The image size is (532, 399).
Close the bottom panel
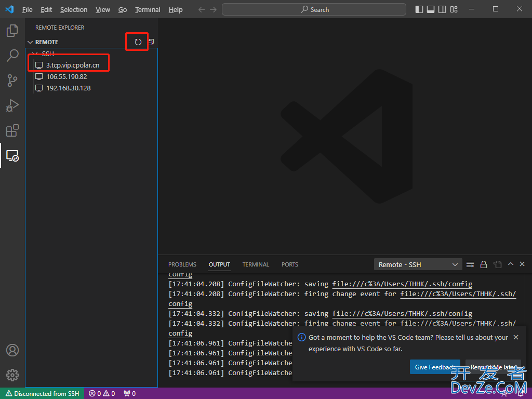[522, 264]
